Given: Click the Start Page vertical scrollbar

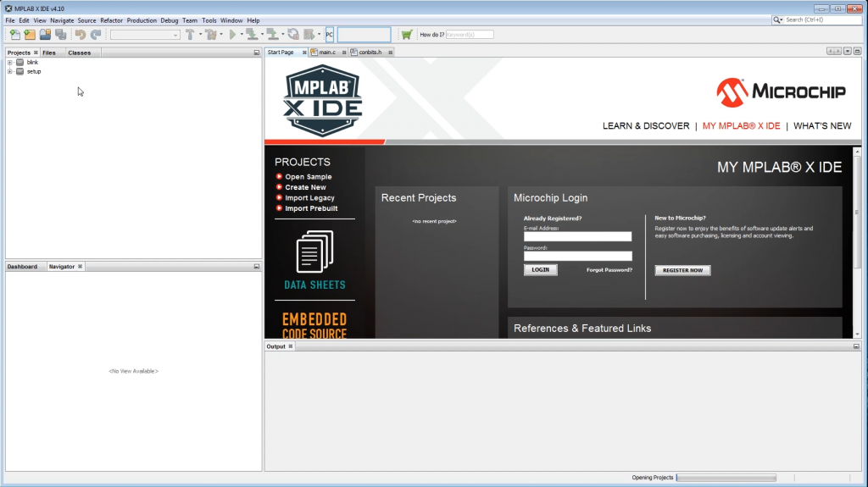Looking at the screenshot, I should 857,243.
